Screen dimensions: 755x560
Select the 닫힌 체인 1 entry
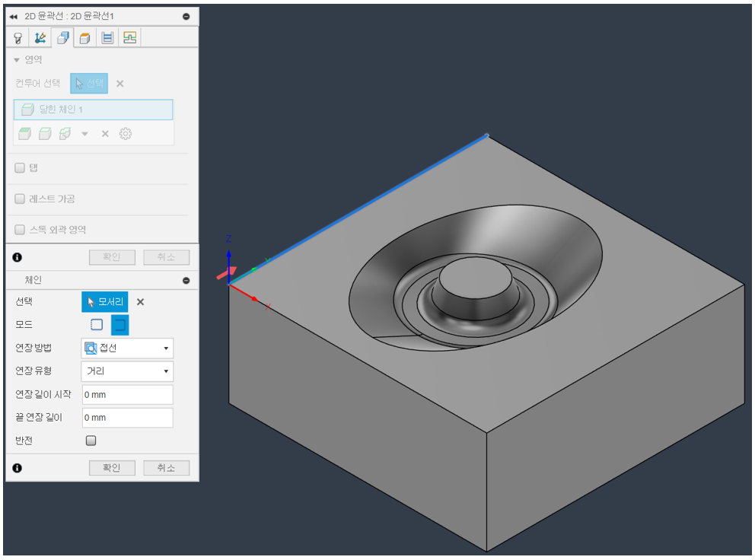(x=94, y=110)
